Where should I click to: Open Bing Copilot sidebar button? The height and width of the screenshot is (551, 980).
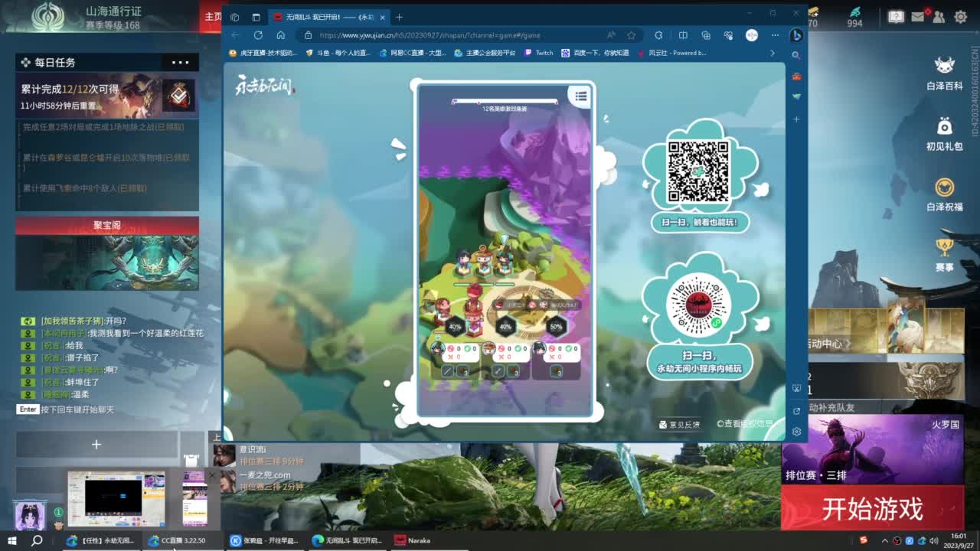[796, 35]
